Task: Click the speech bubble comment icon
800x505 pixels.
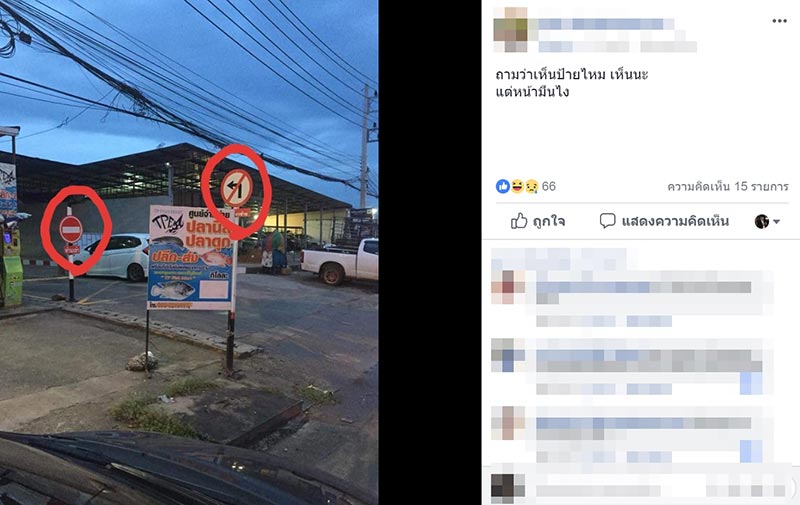Action: tap(607, 221)
